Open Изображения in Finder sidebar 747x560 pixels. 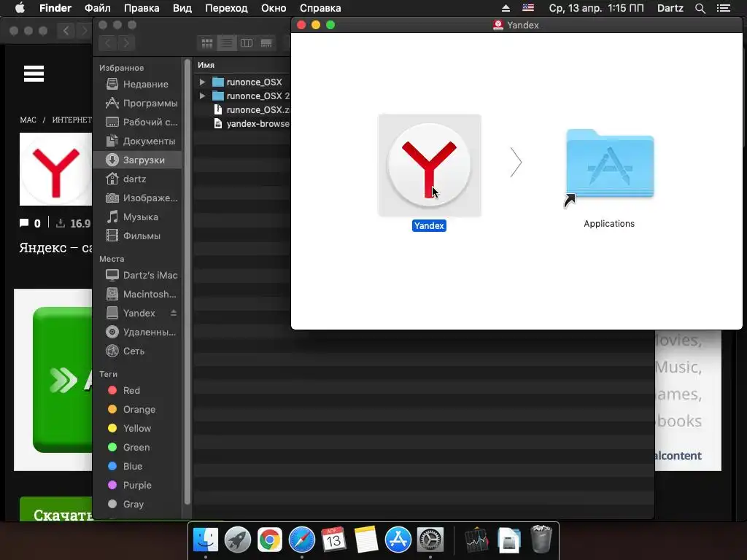(137, 198)
